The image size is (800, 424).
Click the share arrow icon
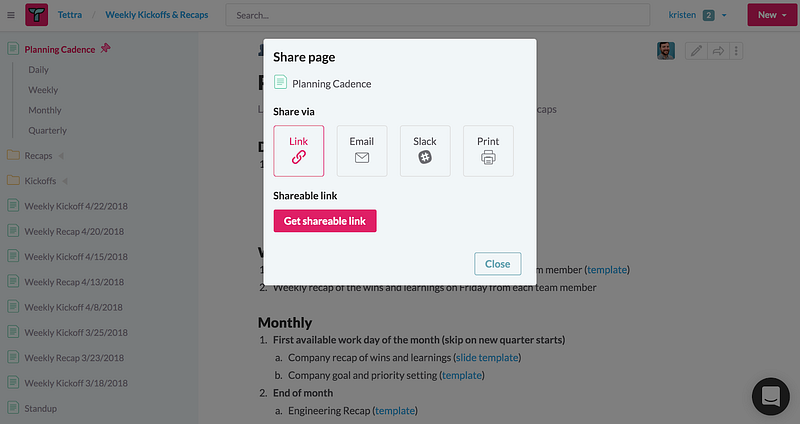point(718,51)
